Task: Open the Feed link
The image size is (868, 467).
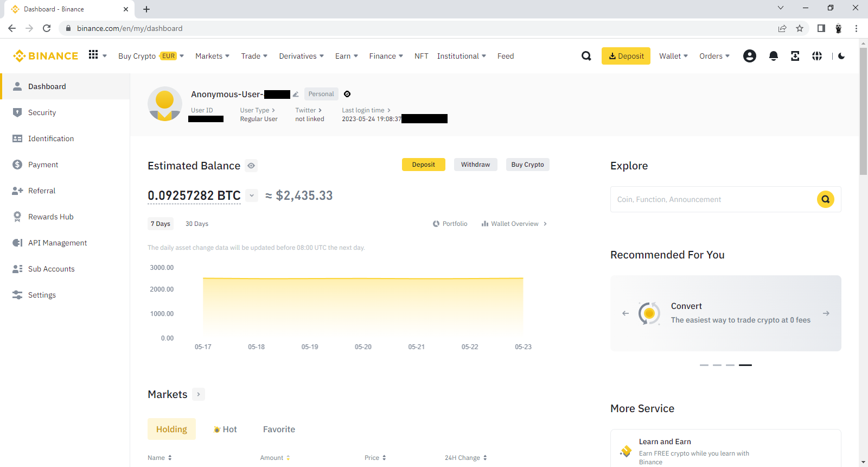Action: click(x=506, y=56)
